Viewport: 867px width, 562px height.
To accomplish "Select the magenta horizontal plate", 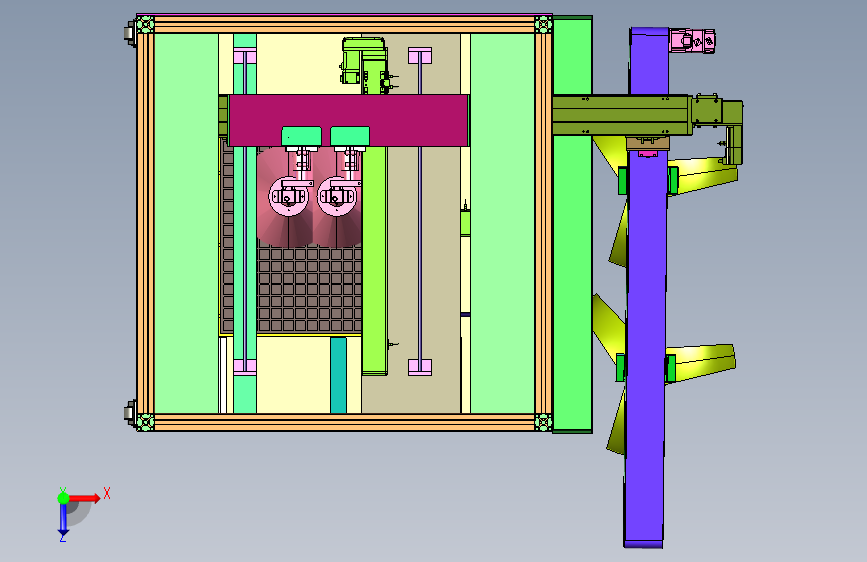I will click(x=348, y=120).
